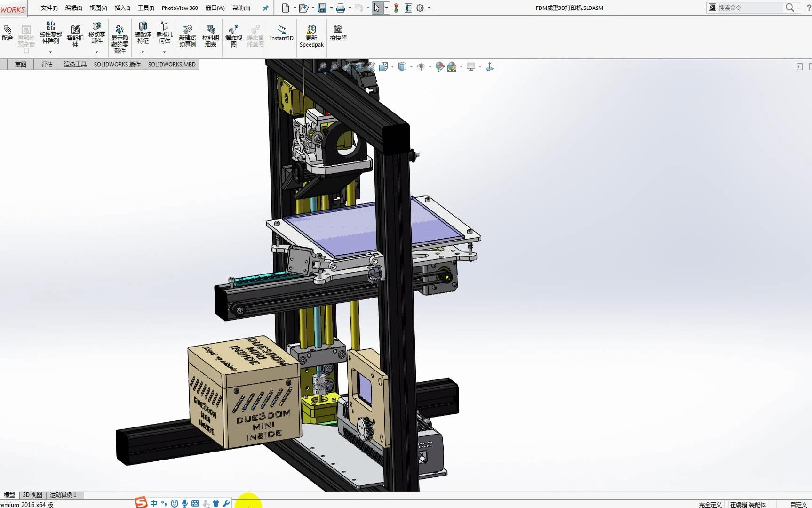Open the PhotoView 360 menu
This screenshot has height=508, width=812.
[180, 8]
